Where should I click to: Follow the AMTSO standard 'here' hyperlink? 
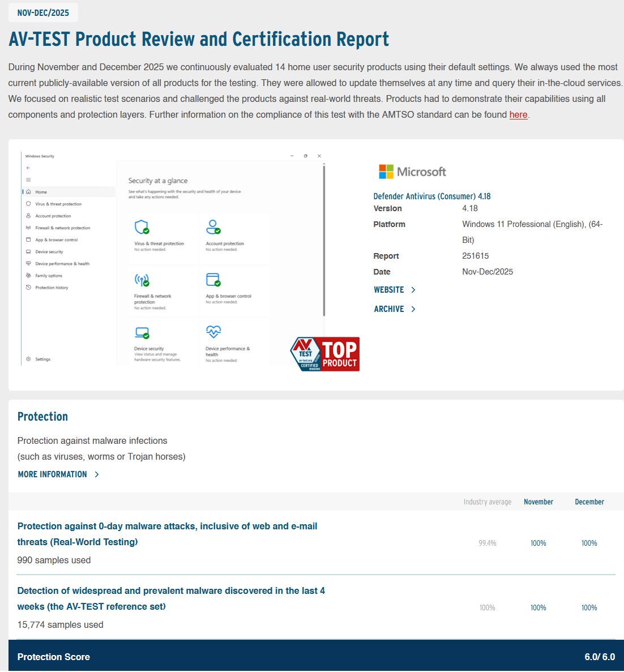point(518,115)
